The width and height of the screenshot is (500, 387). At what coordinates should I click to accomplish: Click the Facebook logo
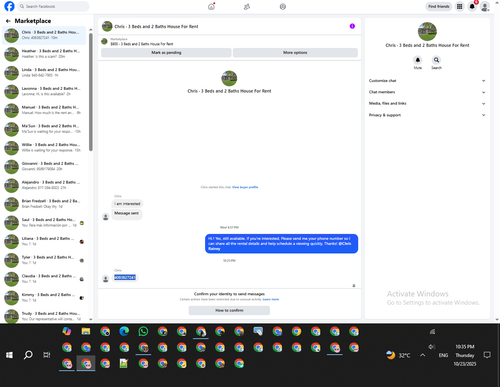[x=9, y=6]
